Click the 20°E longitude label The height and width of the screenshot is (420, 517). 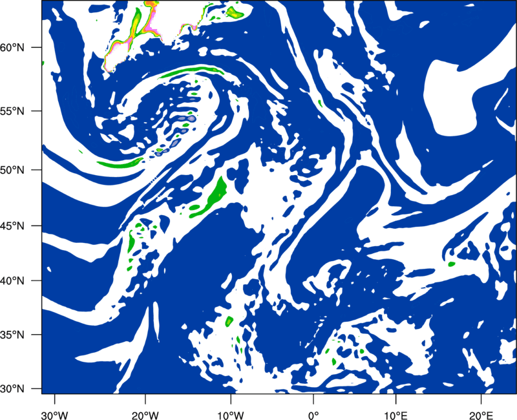(x=481, y=415)
